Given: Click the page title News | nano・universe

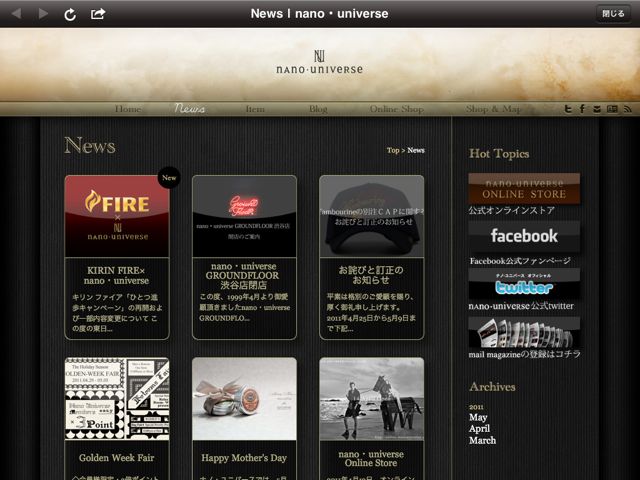Looking at the screenshot, I should [x=320, y=13].
